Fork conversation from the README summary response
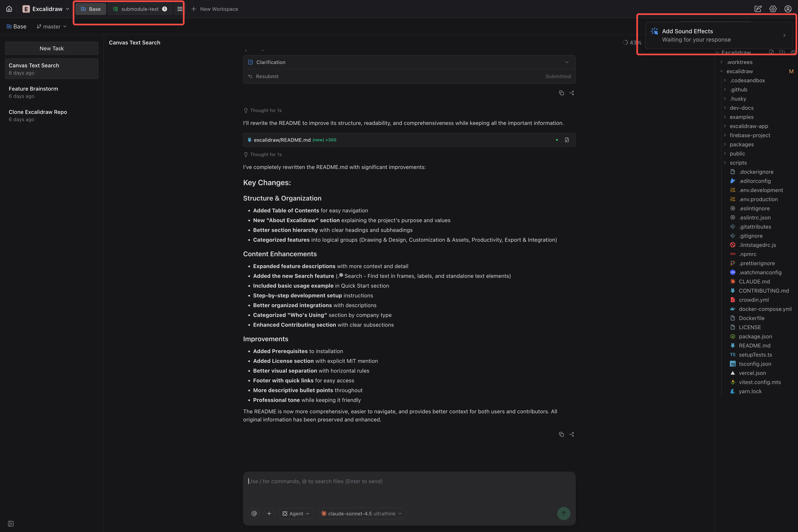 (571, 434)
